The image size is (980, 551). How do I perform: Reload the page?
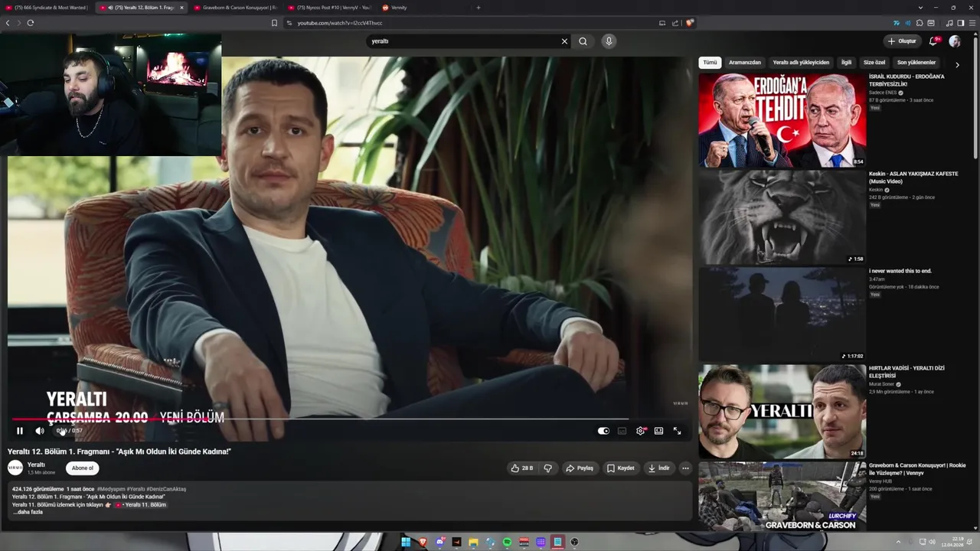tap(31, 23)
